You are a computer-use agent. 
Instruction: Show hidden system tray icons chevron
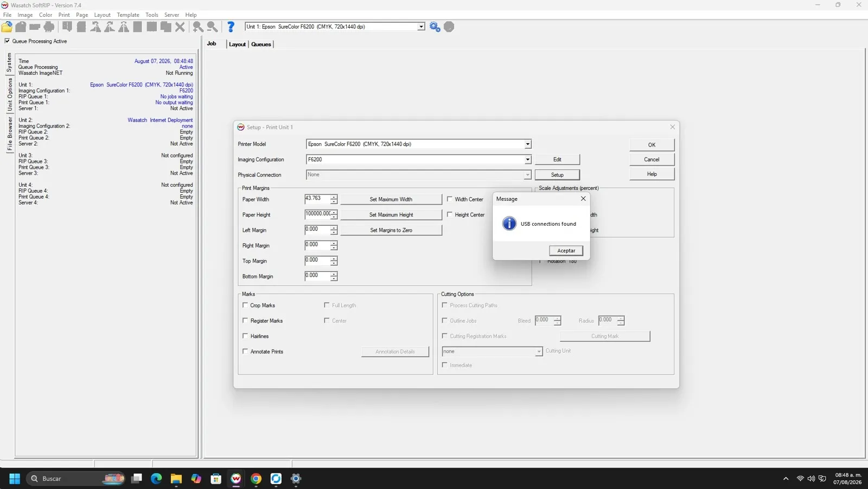[x=786, y=479]
